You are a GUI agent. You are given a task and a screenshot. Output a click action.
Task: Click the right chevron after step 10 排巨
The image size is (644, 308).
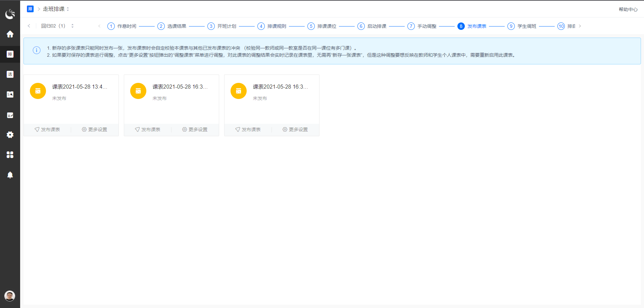point(580,26)
